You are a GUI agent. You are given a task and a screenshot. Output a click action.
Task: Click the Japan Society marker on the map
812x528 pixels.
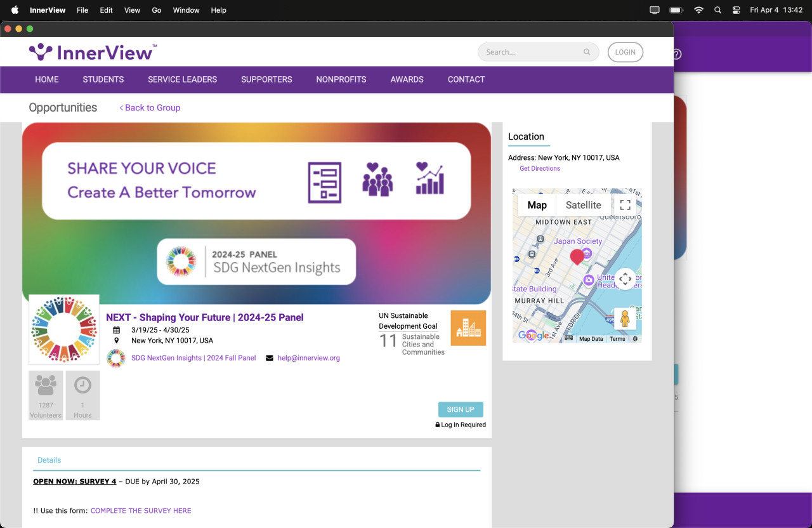(x=587, y=253)
